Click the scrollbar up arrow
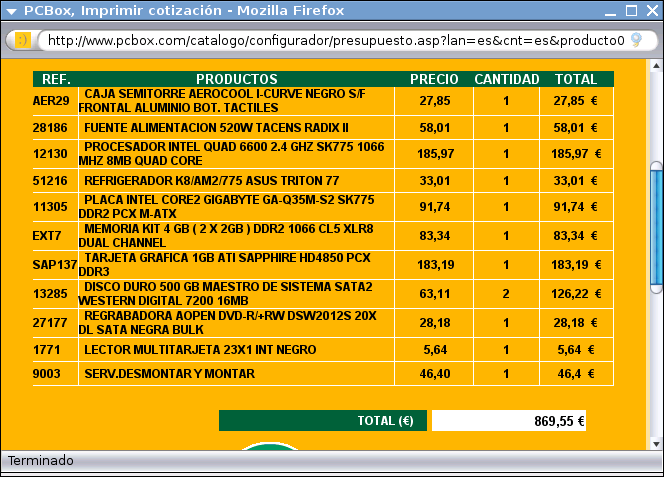The width and height of the screenshot is (664, 477). click(x=656, y=65)
